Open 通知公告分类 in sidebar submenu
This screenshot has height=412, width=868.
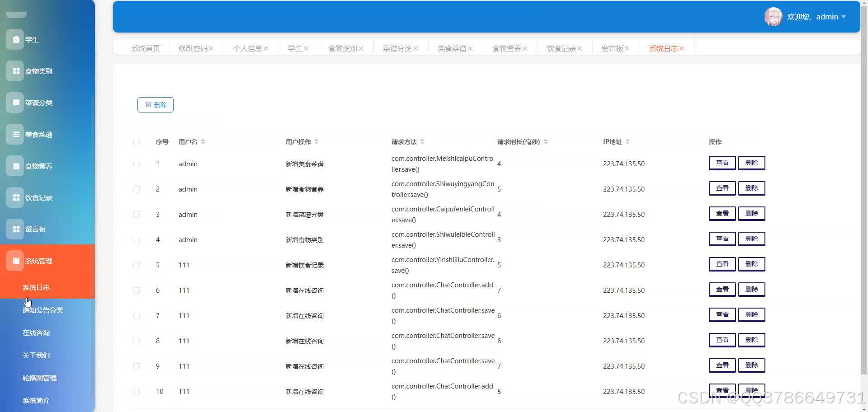click(43, 310)
